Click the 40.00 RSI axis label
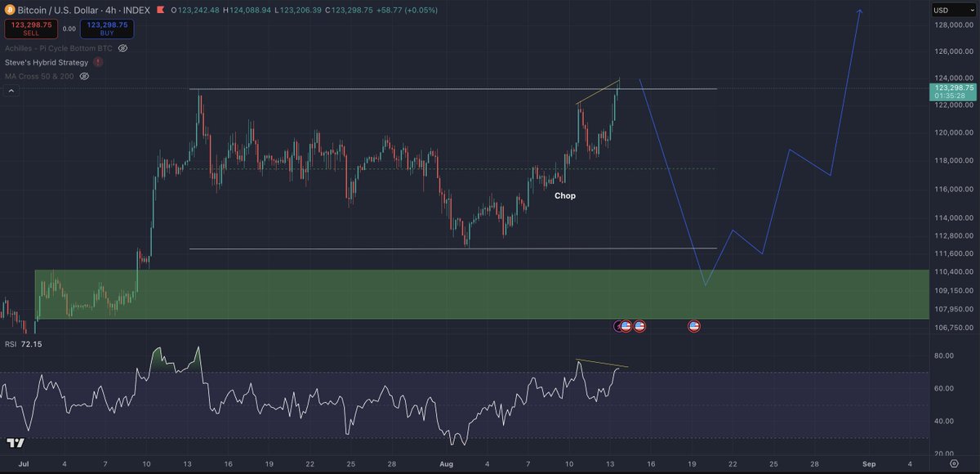The width and height of the screenshot is (980, 474). pos(943,422)
